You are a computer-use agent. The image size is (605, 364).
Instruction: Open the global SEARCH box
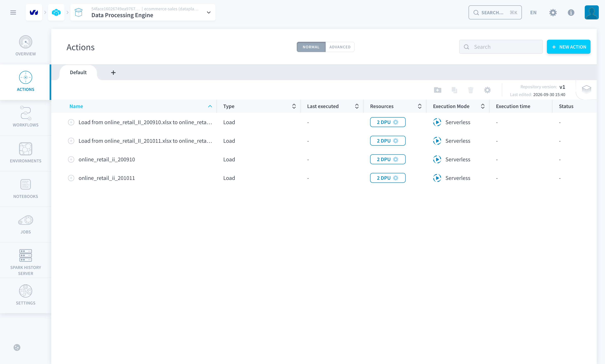pos(495,13)
